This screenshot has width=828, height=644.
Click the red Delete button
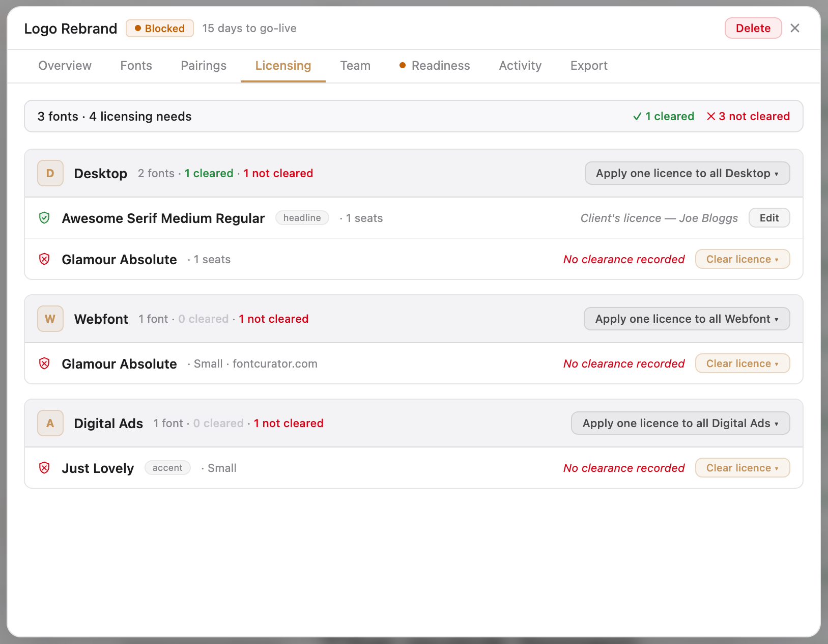(x=753, y=28)
